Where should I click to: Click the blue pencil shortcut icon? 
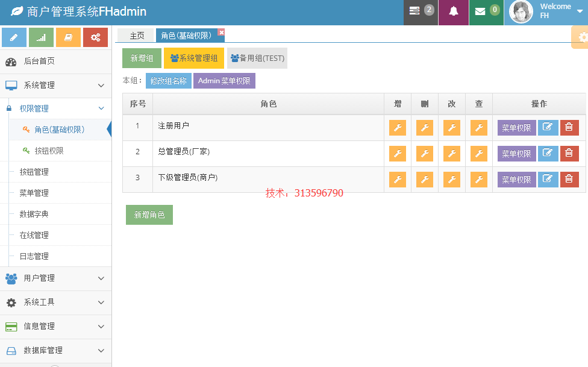pos(14,37)
